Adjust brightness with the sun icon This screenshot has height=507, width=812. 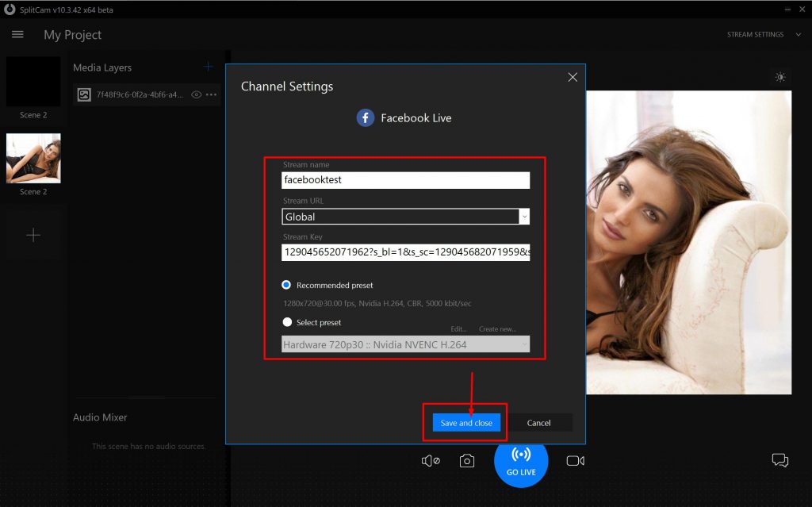[x=780, y=77]
